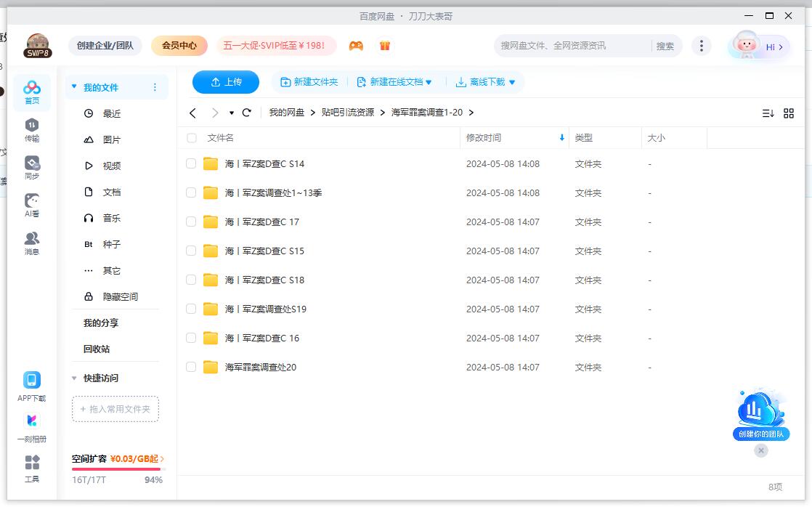812x507 pixels.
Task: Open the 消息 messages section
Action: tap(31, 243)
